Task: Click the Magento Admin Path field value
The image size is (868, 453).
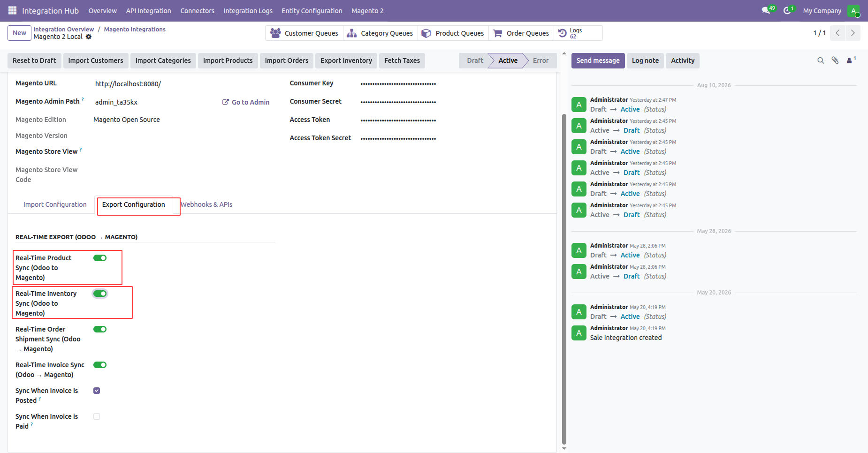Action: click(116, 102)
